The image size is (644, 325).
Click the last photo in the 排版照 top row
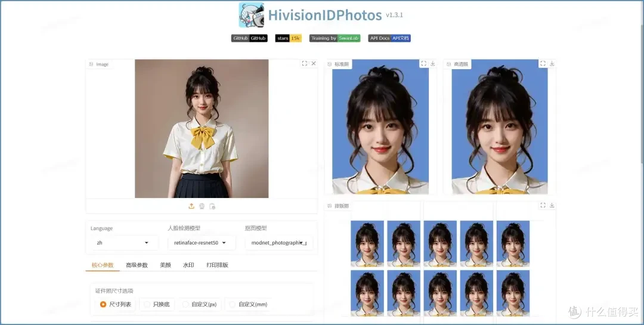[513, 244]
